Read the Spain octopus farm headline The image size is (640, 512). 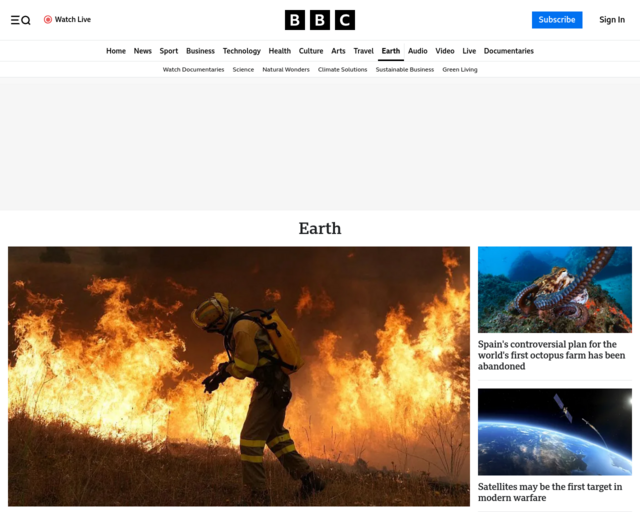551,355
